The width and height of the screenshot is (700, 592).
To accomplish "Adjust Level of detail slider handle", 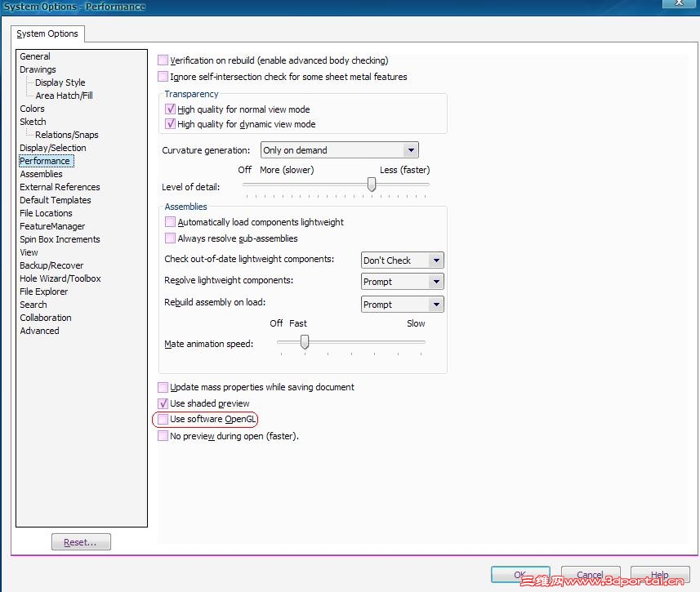I will tap(372, 184).
